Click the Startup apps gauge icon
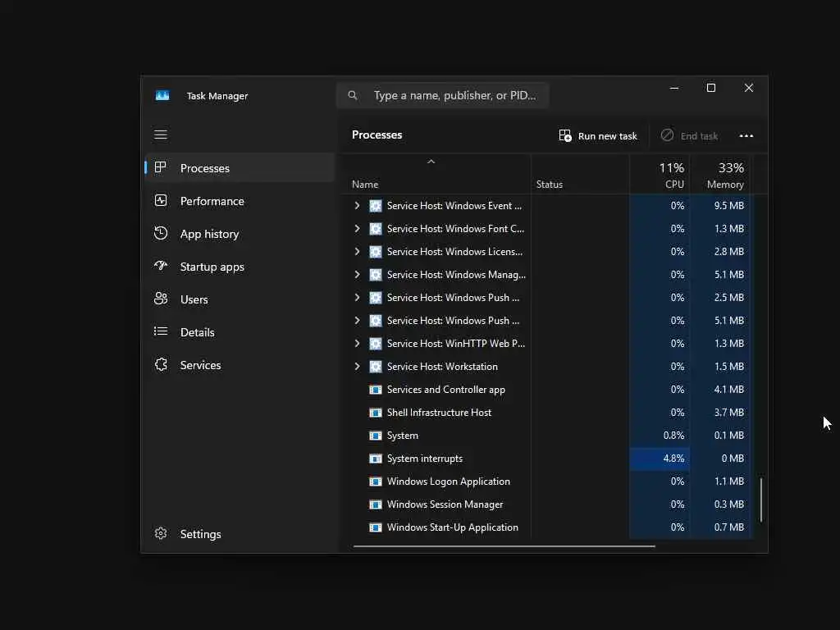Image resolution: width=840 pixels, height=630 pixels. click(x=161, y=266)
